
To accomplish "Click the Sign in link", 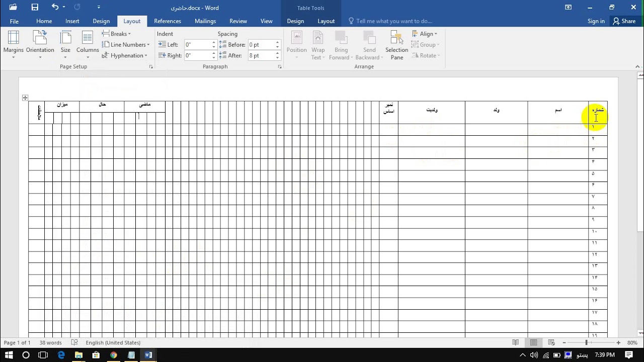I will tap(596, 21).
